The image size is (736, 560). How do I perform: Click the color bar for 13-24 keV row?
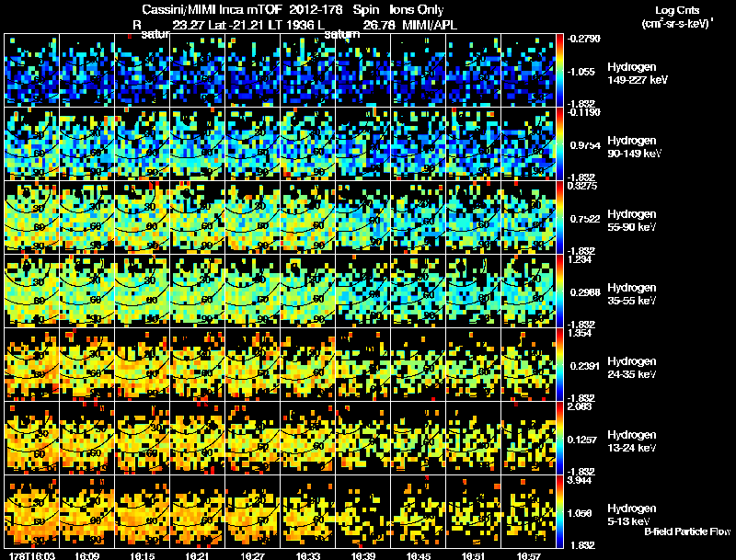pos(559,439)
